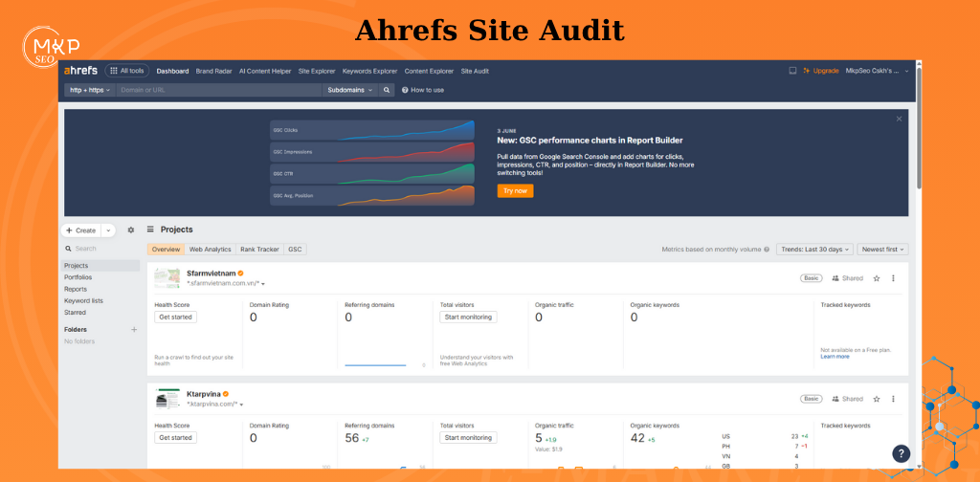Expand the http + https protocol dropdown
The image size is (980, 482).
tap(89, 90)
